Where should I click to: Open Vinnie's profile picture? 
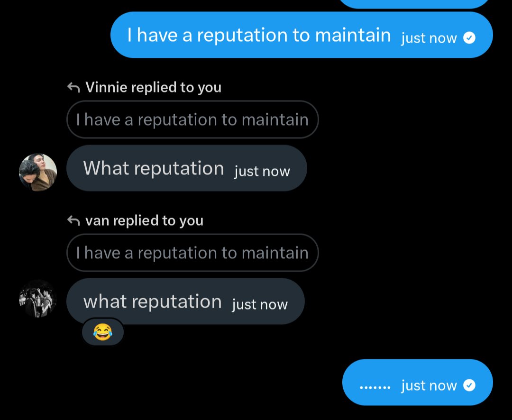tap(38, 172)
